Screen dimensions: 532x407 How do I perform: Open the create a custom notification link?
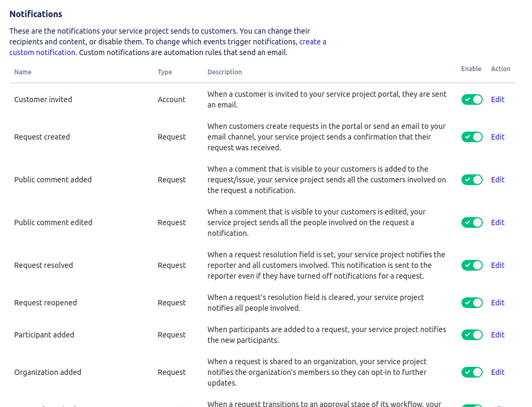pos(312,42)
